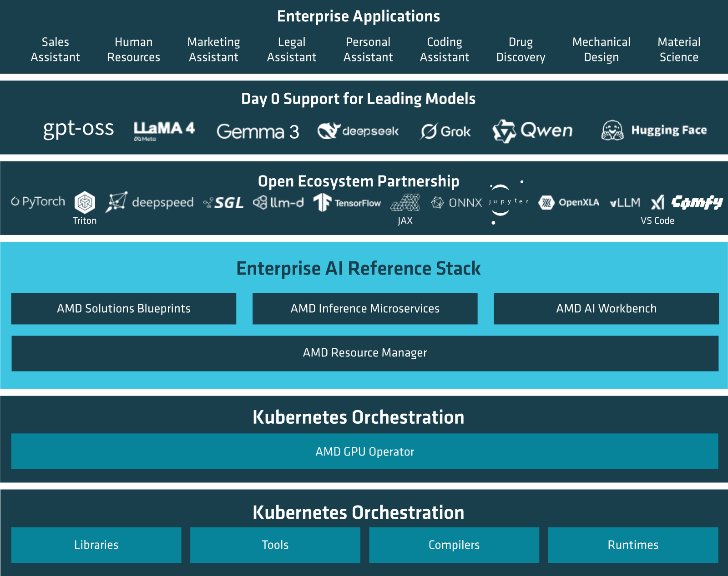Click "Kubernetes Orchestration" heading above the Libraries box
728x576 pixels.
point(359,513)
